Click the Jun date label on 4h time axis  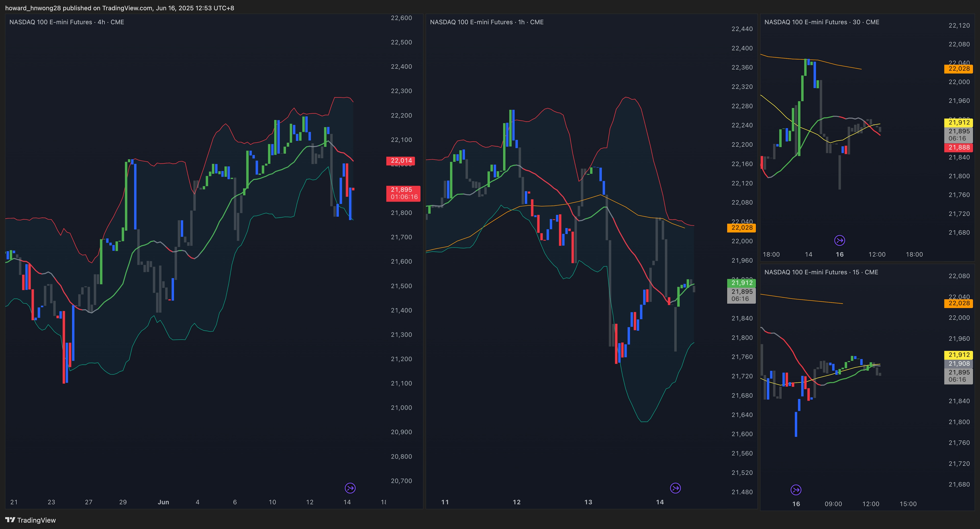coord(163,502)
